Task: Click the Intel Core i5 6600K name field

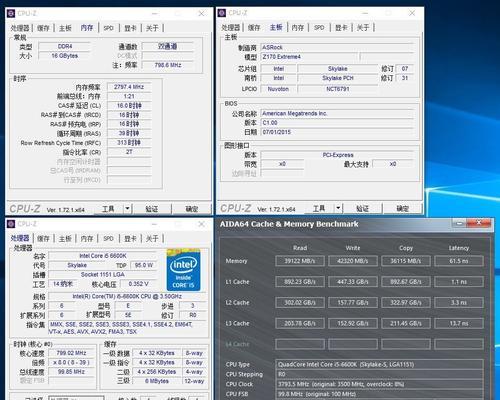Action: (103, 256)
